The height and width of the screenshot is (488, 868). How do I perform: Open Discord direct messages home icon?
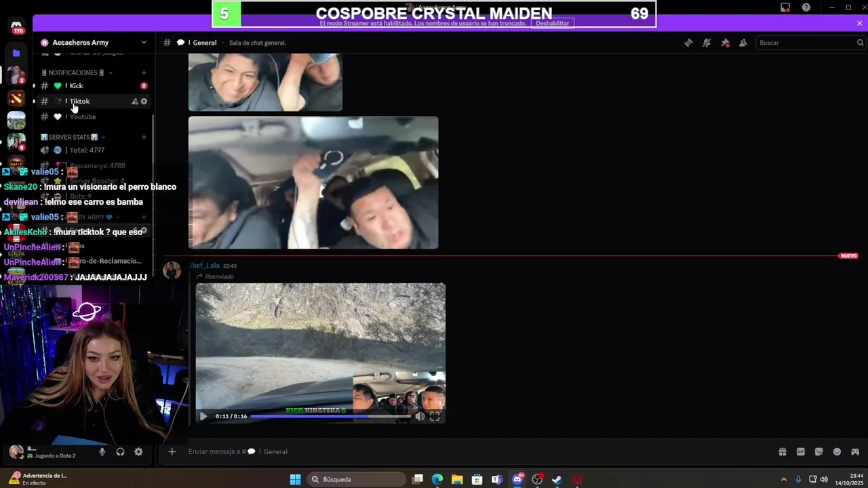coord(16,27)
